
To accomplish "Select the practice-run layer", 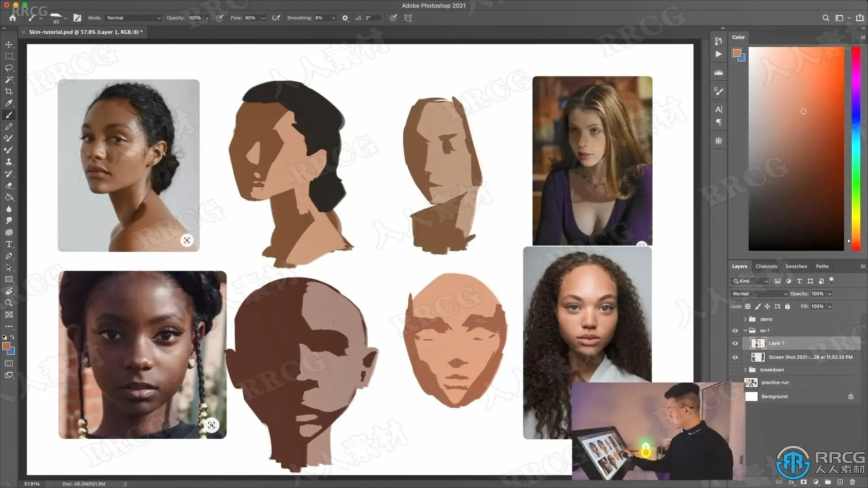I will [775, 383].
